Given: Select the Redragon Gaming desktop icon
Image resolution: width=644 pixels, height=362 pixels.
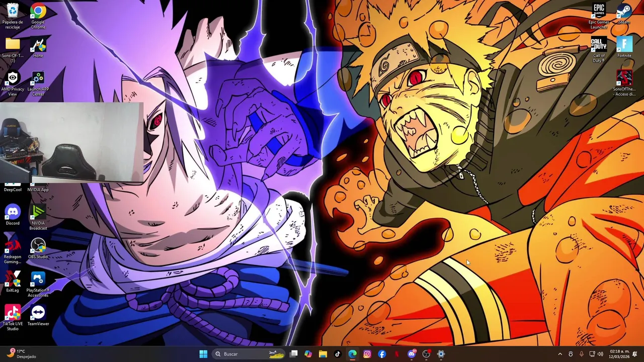Looking at the screenshot, I should [13, 251].
